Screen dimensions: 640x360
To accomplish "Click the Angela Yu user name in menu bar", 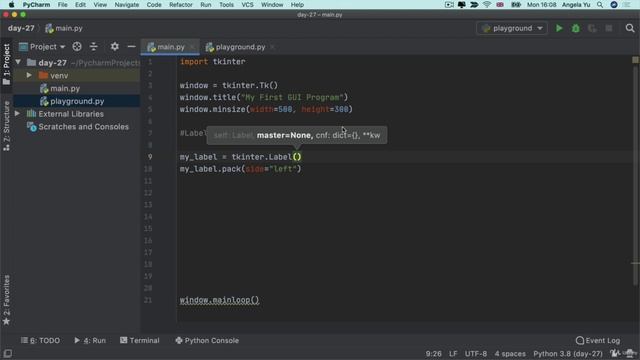I will tap(576, 5).
